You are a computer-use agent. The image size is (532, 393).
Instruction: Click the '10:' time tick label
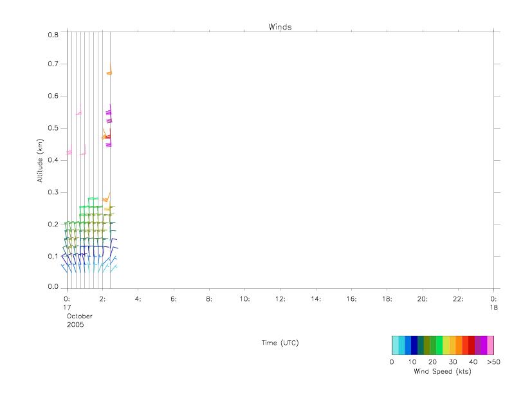click(244, 299)
